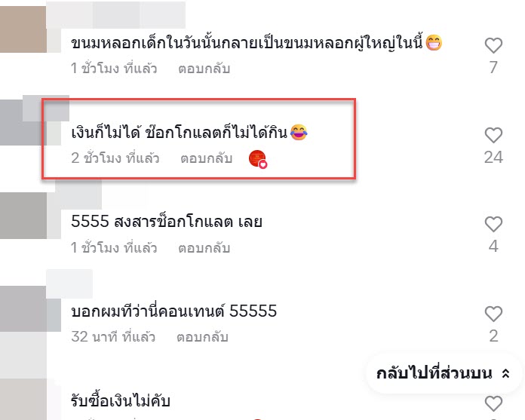Image resolution: width=525 pixels, height=420 pixels.
Task: Click กลับไปที่ส่วนบน button
Action: [444, 373]
